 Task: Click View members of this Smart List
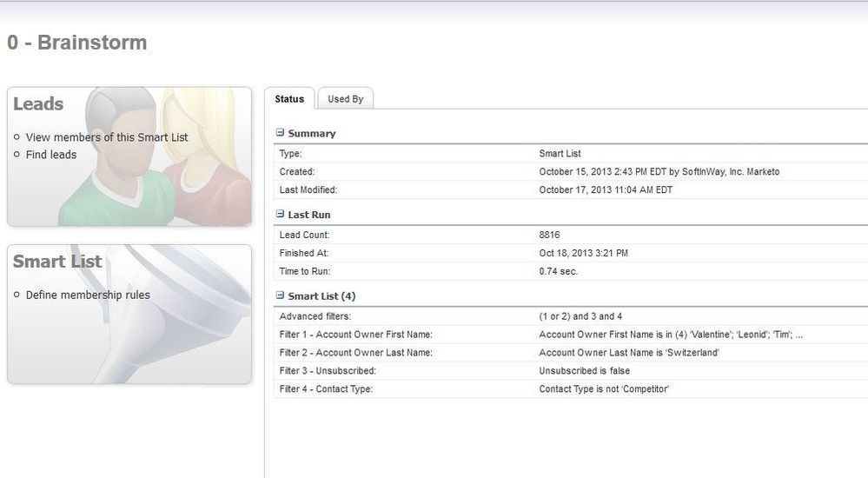107,137
